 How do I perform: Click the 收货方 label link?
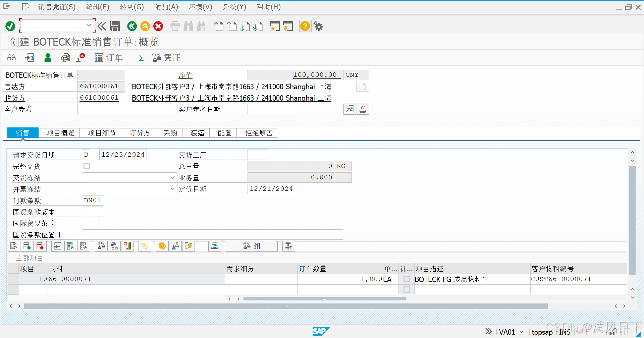click(14, 98)
